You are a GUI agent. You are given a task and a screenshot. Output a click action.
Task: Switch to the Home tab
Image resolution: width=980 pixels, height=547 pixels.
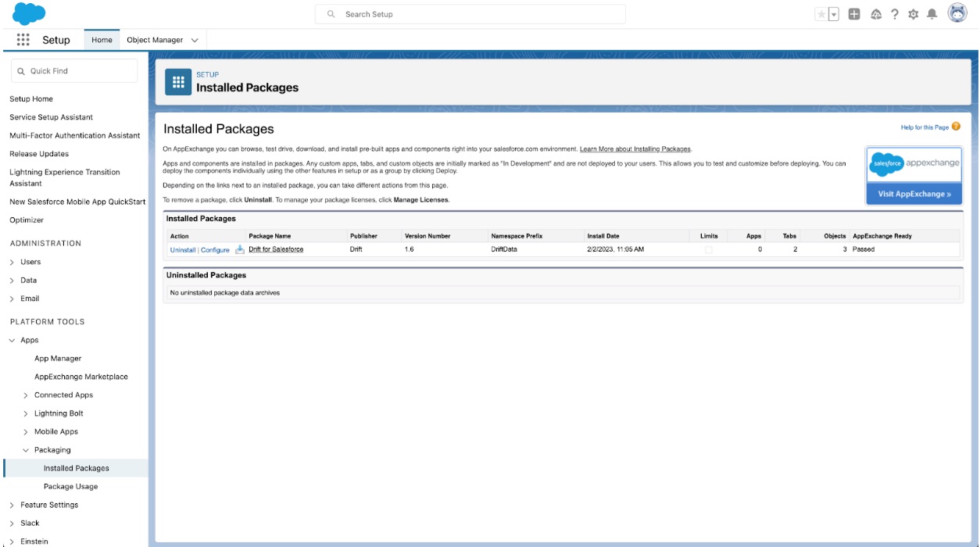pos(102,40)
